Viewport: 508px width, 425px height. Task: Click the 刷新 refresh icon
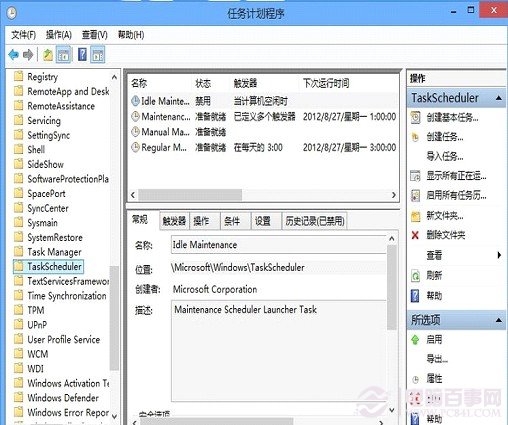coord(415,276)
